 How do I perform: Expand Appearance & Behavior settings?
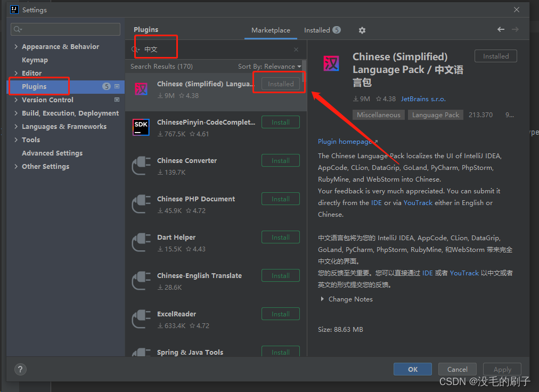[x=16, y=46]
